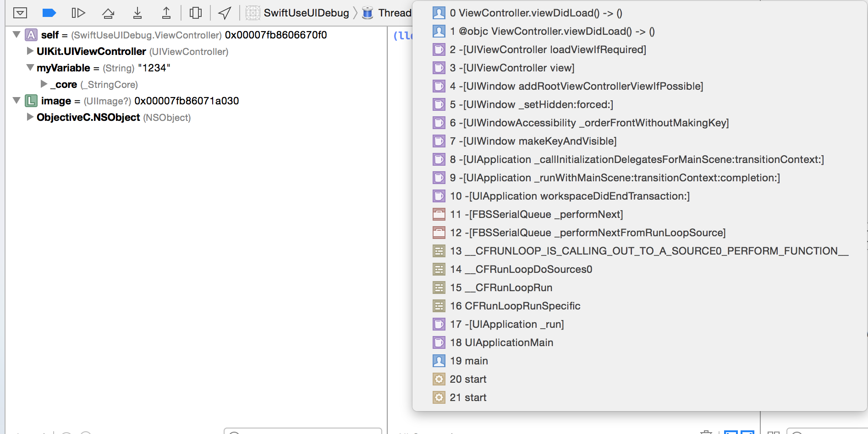The height and width of the screenshot is (434, 868).
Task: Click the argument icon beside self
Action: click(31, 35)
